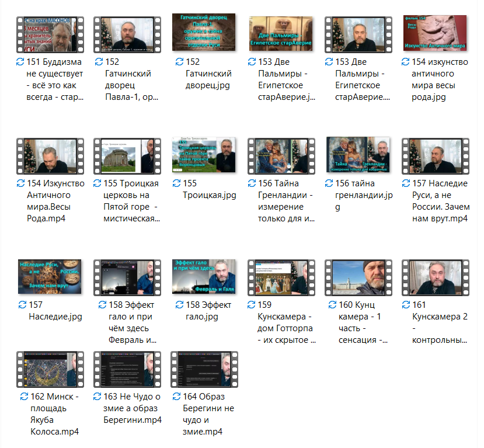Click sync icon beside 151 Буддизма не существует
This screenshot has height=448, width=484.
click(x=20, y=62)
